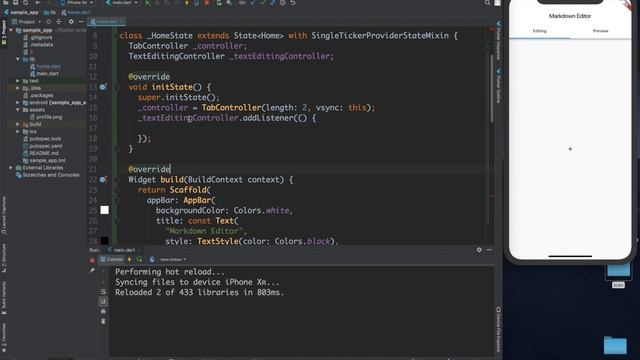Collapse the lib folder in project tree
The width and height of the screenshot is (640, 360).
[x=18, y=59]
